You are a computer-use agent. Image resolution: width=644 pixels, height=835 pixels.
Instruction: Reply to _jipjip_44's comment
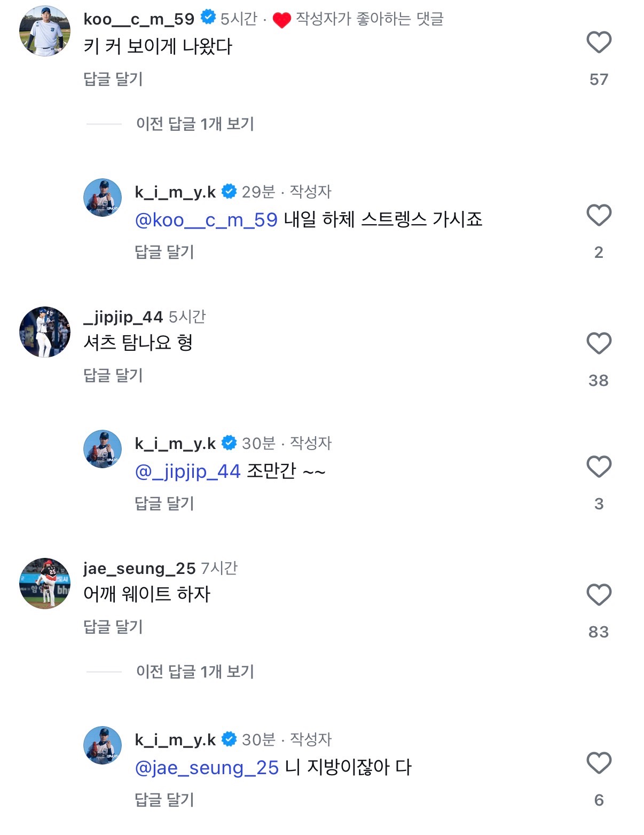pyautogui.click(x=113, y=375)
